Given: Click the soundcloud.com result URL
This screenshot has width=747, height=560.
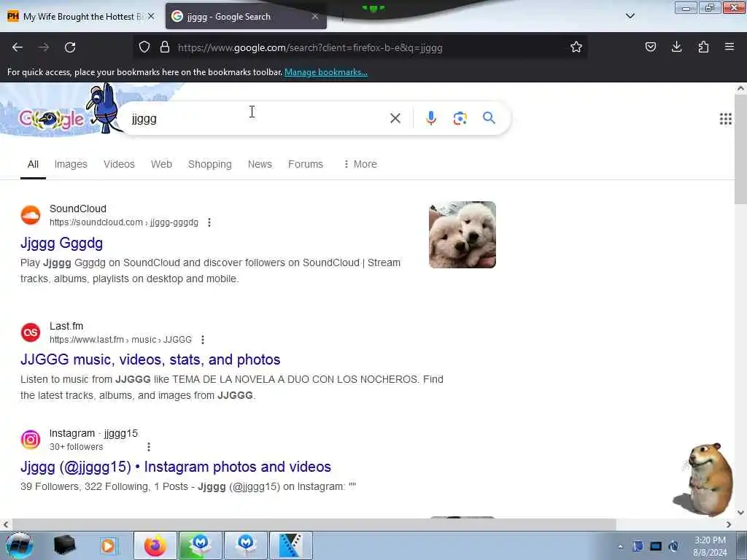Looking at the screenshot, I should pos(124,222).
